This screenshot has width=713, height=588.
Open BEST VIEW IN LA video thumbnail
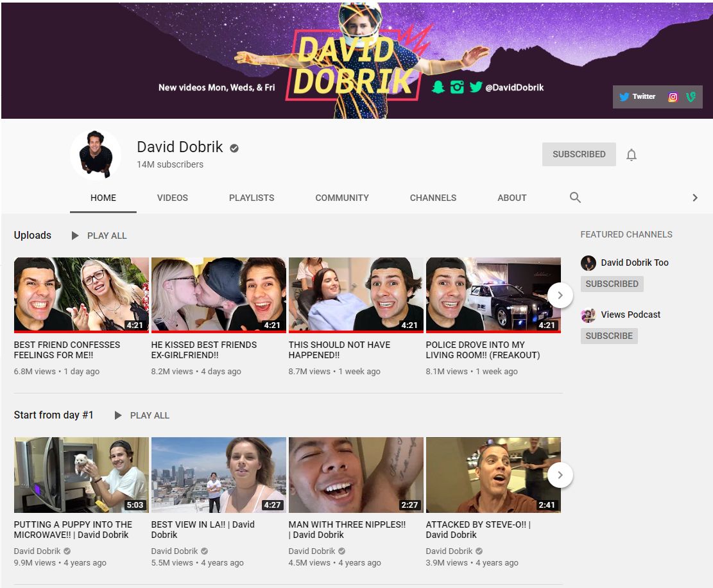click(219, 475)
